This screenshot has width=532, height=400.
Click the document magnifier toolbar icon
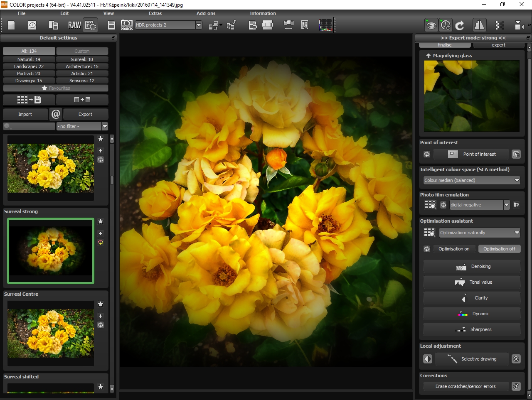(x=305, y=25)
